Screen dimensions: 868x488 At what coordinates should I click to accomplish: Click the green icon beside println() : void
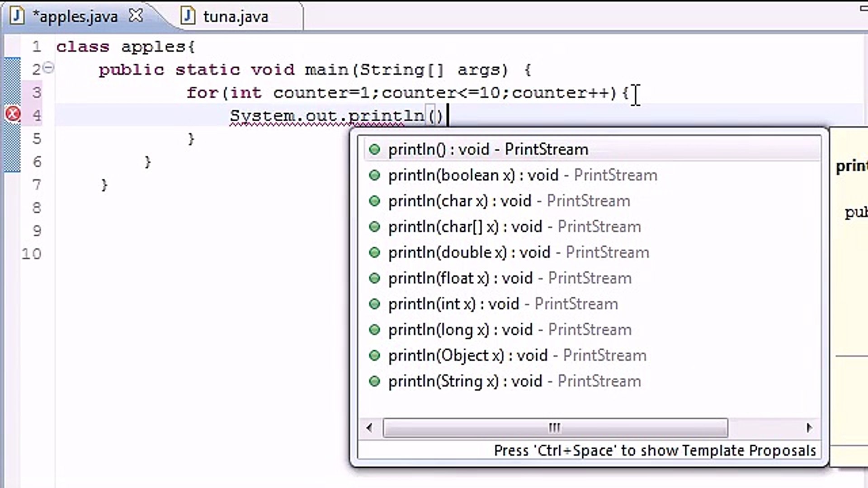click(x=375, y=149)
